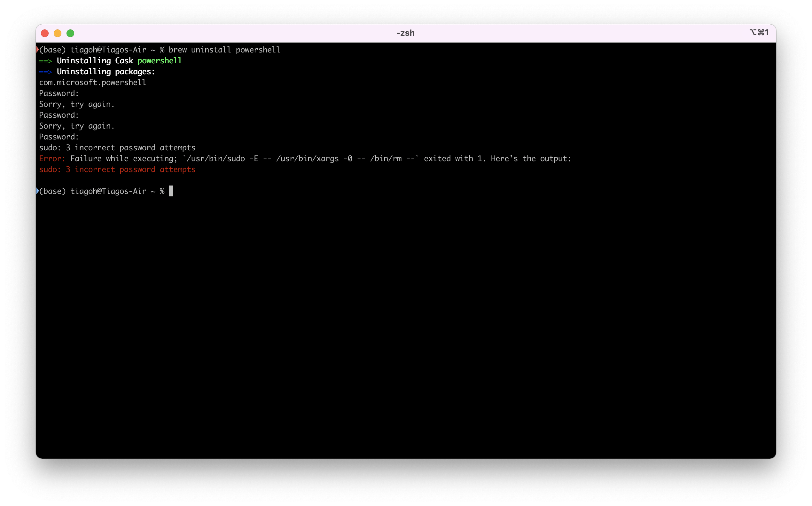Click the red prompt arrow before first prompt
Screen dimensions: 812x506
coord(37,49)
